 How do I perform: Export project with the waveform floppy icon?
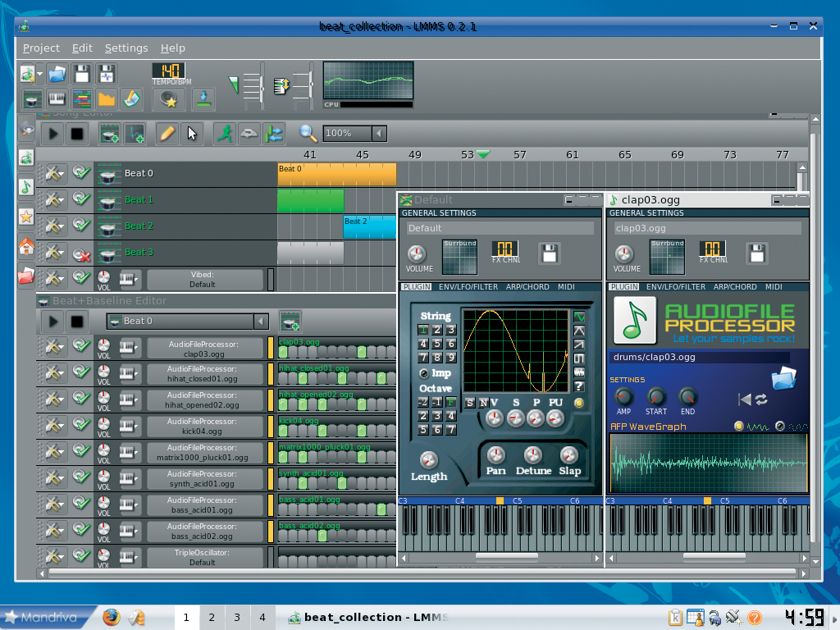106,74
